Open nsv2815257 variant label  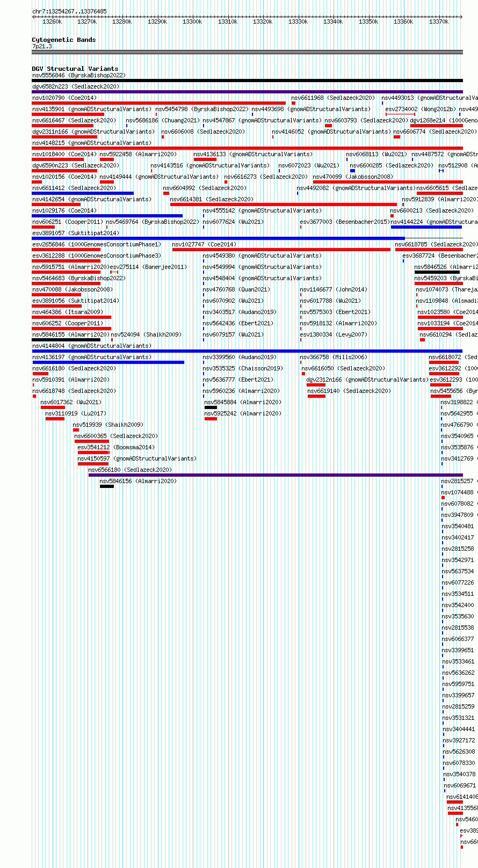click(458, 481)
